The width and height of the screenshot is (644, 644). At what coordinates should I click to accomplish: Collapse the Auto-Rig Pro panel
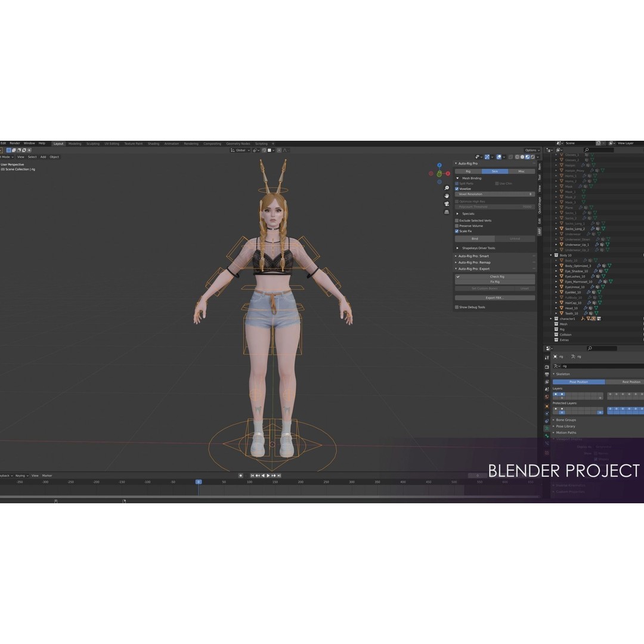pos(456,163)
